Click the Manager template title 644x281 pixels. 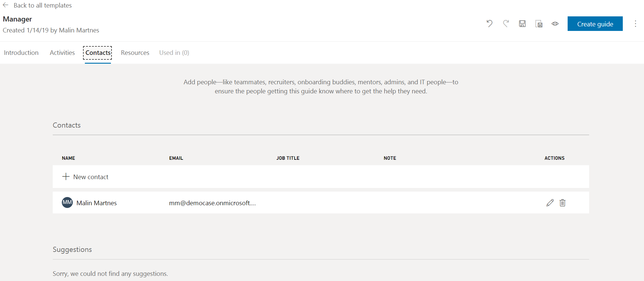click(18, 19)
